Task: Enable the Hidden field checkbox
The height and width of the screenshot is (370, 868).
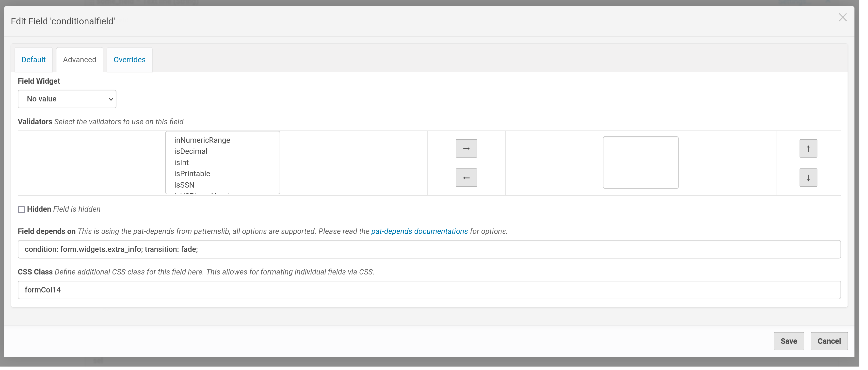Action: pos(21,209)
